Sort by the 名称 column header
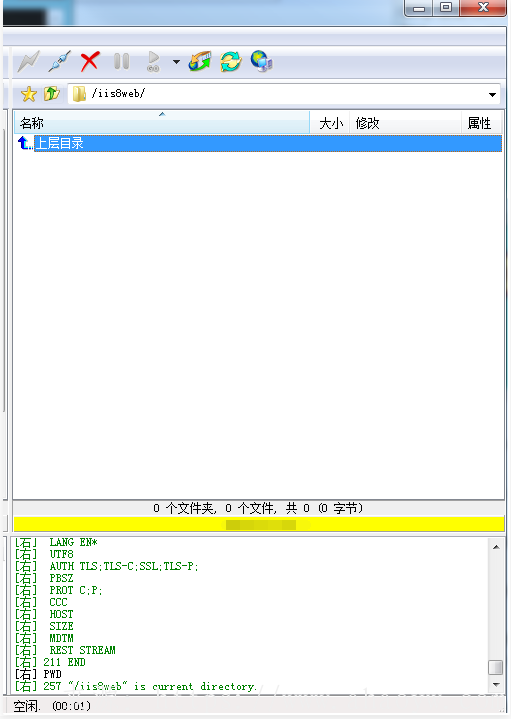The image size is (511, 719). coord(162,122)
